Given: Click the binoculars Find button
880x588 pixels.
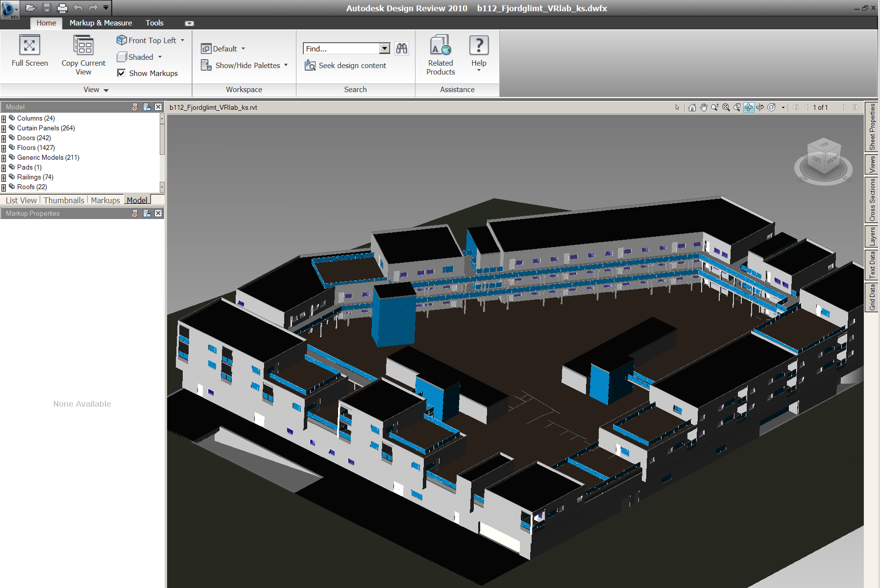Looking at the screenshot, I should [402, 49].
